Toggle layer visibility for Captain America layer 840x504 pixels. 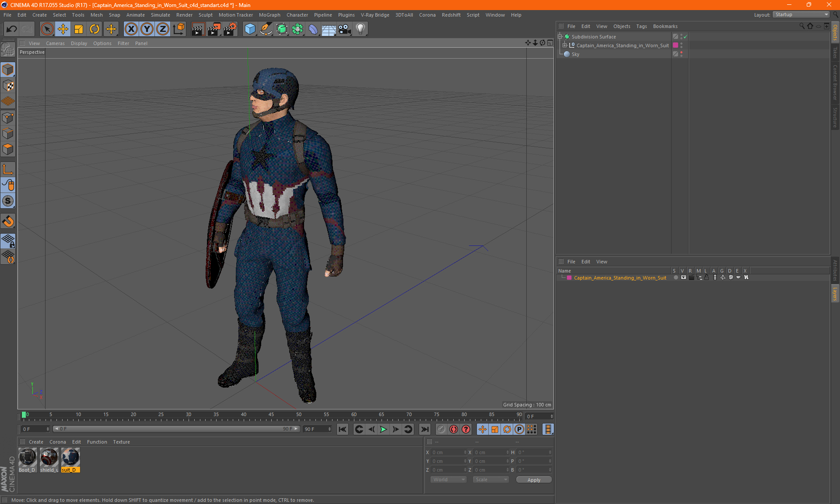683,277
